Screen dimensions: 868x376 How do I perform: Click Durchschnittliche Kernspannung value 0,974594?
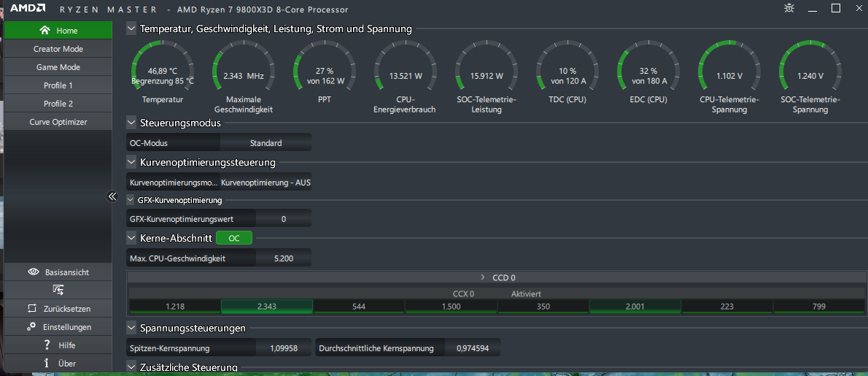473,348
